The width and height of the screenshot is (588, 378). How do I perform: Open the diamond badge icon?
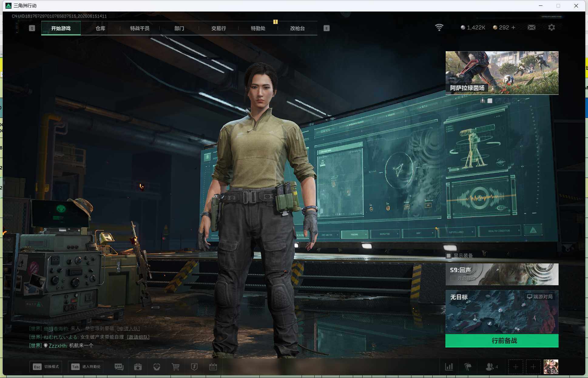coord(157,367)
